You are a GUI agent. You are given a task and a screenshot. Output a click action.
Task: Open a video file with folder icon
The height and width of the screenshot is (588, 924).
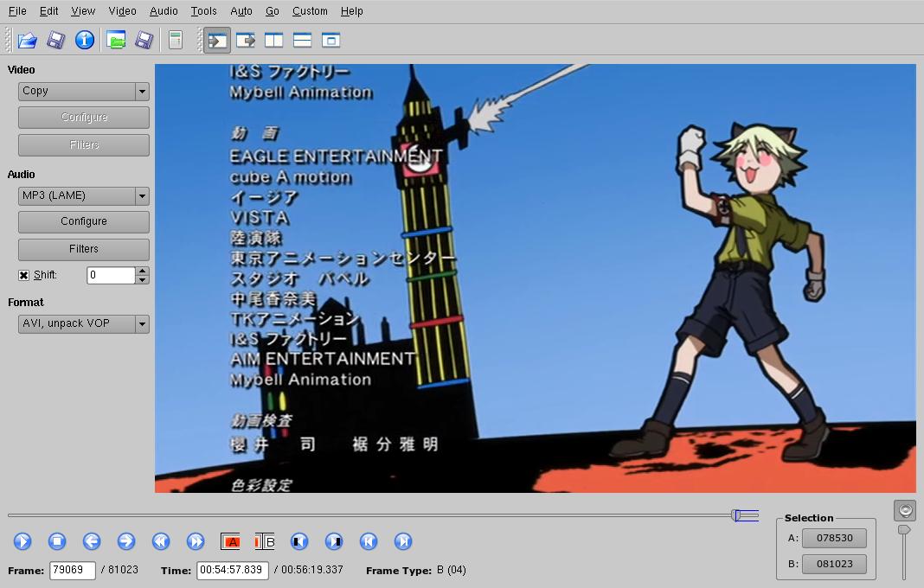pyautogui.click(x=27, y=40)
